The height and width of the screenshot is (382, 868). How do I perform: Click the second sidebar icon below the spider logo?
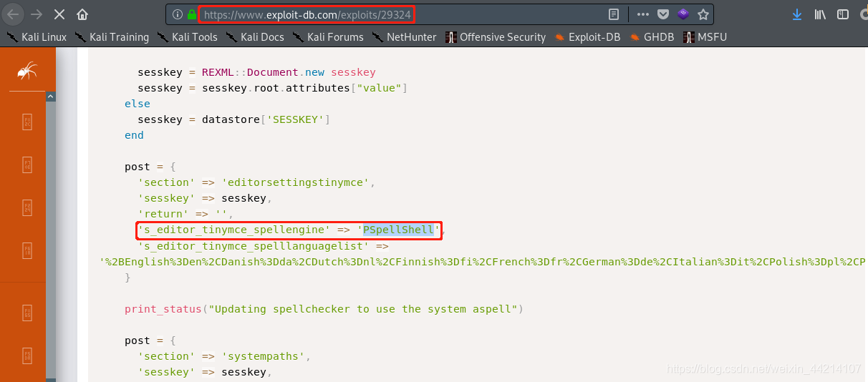(x=27, y=165)
